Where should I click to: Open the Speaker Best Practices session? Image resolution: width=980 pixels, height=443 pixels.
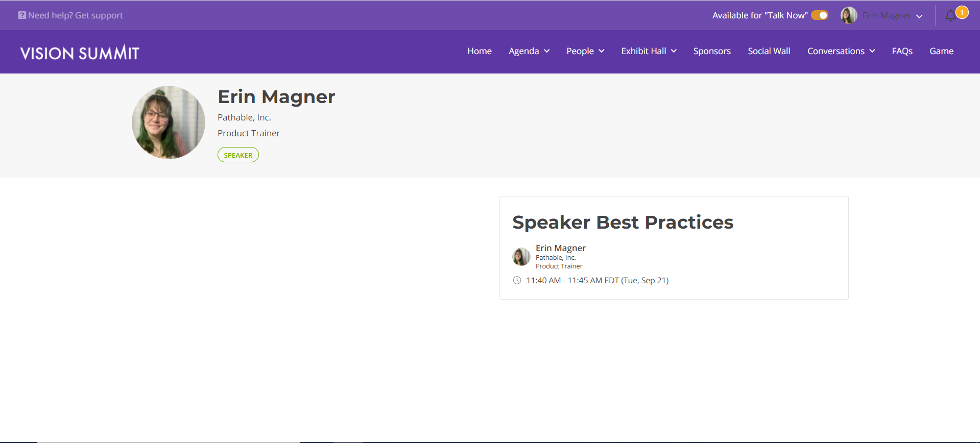pos(623,222)
